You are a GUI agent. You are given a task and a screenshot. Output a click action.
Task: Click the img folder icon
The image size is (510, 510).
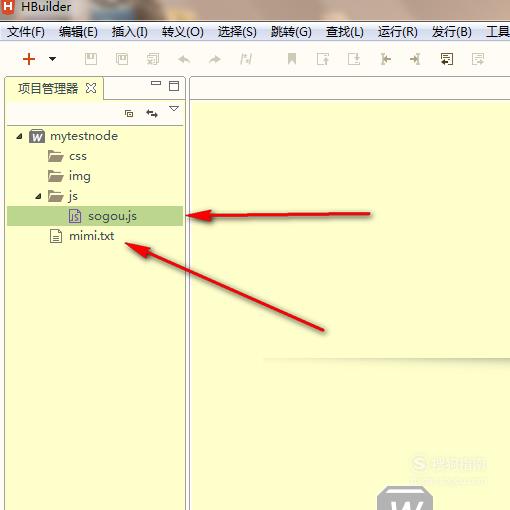point(55,176)
